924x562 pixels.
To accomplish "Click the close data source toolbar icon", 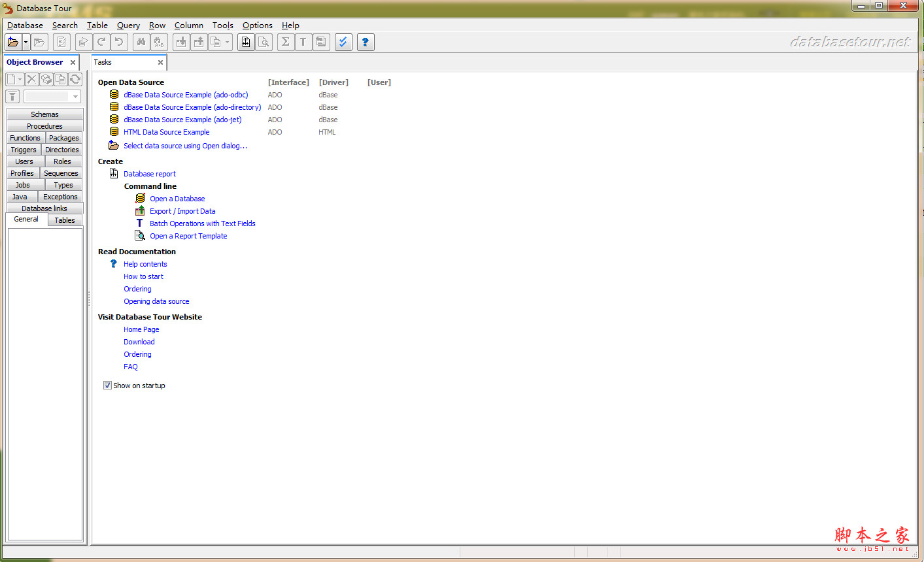I will (x=40, y=42).
